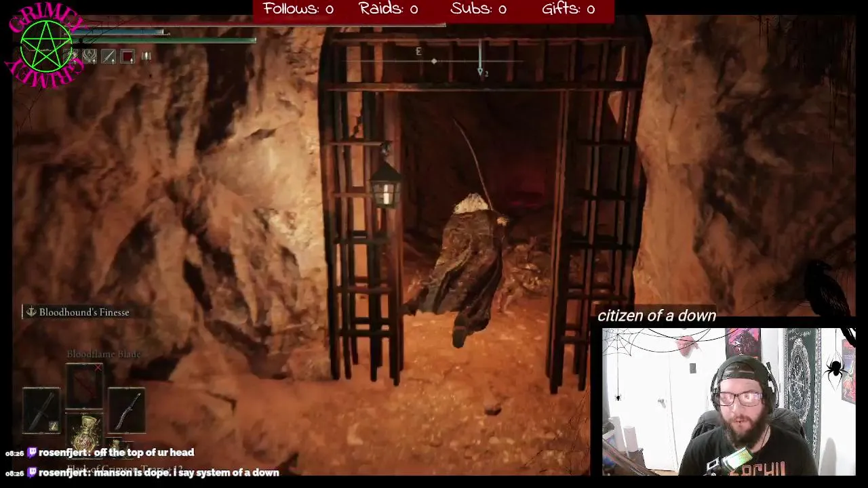The width and height of the screenshot is (868, 488).
Task: Click the streamer webcam feed
Action: pos(729,402)
